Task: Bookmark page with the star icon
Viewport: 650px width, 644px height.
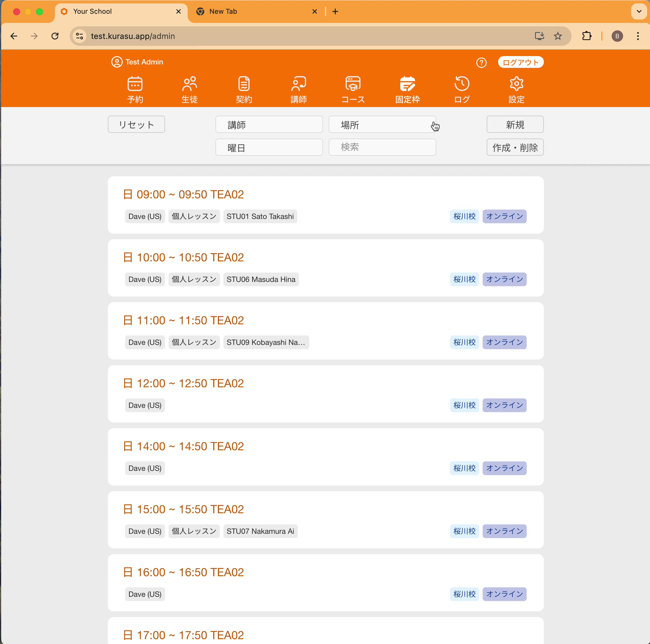Action: [x=558, y=36]
